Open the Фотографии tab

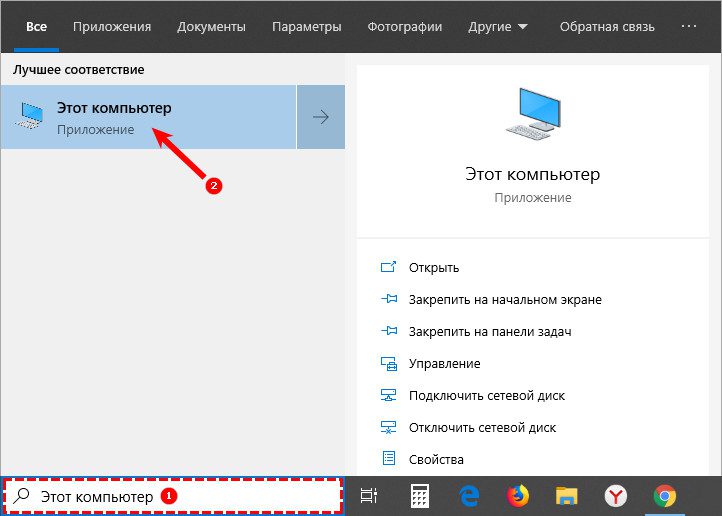405,27
